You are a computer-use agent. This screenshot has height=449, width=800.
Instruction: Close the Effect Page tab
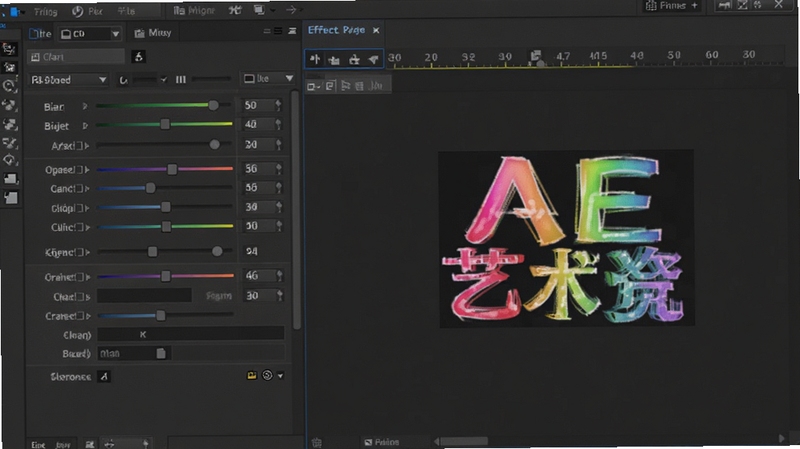click(x=376, y=31)
